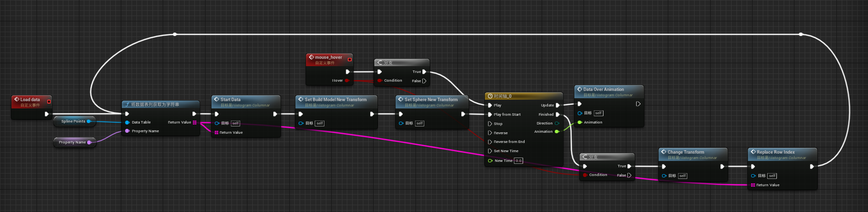The width and height of the screenshot is (868, 212).
Task: Click Return Value array pin on 将数据表列获取为字符串
Action: 194,123
